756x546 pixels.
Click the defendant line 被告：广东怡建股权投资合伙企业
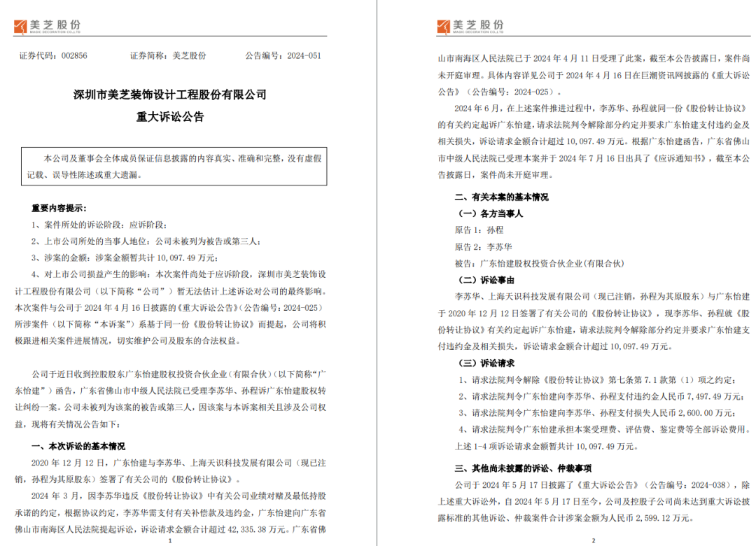click(540, 263)
